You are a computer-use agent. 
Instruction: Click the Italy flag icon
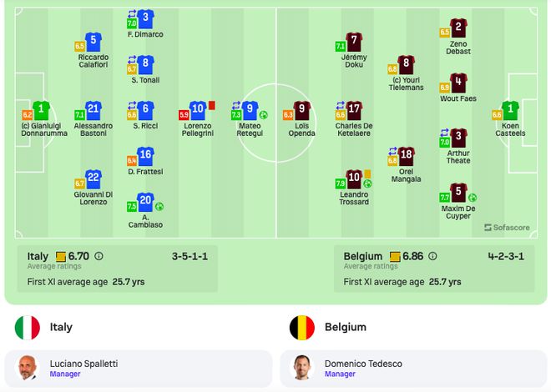(28, 328)
